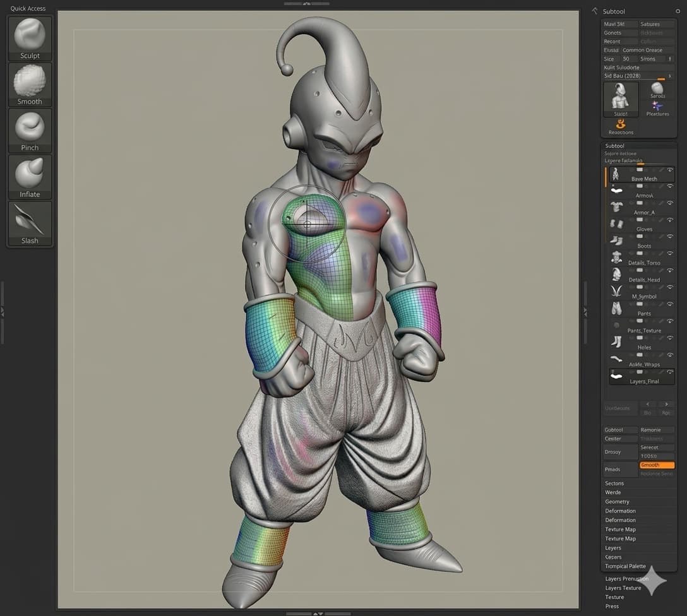Click the Ramonie button
Image resolution: width=687 pixels, height=616 pixels.
pyautogui.click(x=656, y=430)
